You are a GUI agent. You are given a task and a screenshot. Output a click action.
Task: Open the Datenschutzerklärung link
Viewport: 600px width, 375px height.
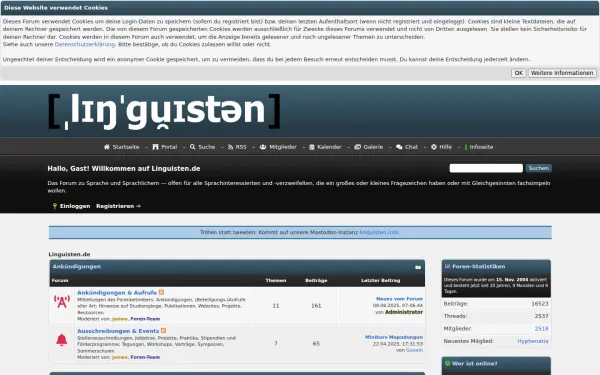[85, 44]
